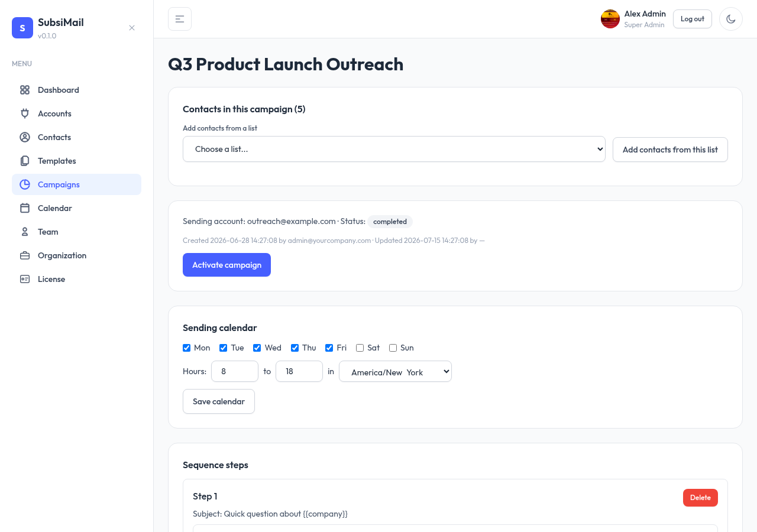Click the Dashboard grid icon
Image resolution: width=757 pixels, height=532 pixels.
(x=25, y=90)
